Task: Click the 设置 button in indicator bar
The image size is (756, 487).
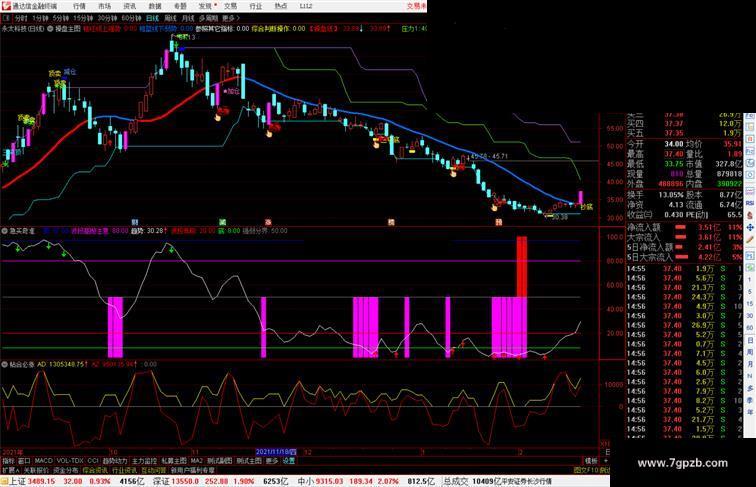Action: (288, 461)
